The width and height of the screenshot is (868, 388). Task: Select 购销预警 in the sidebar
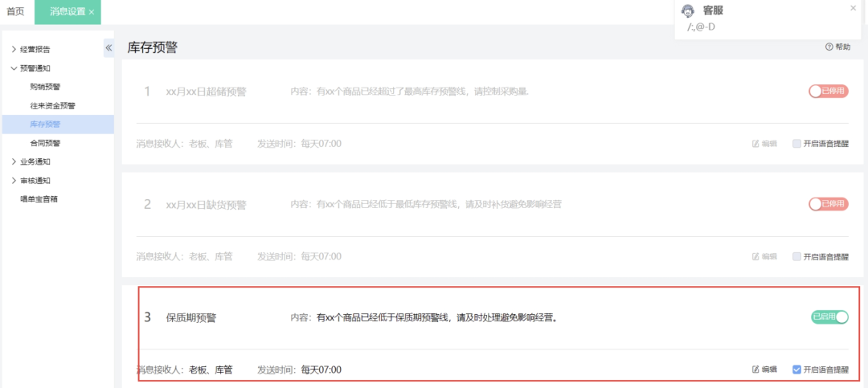pos(45,87)
